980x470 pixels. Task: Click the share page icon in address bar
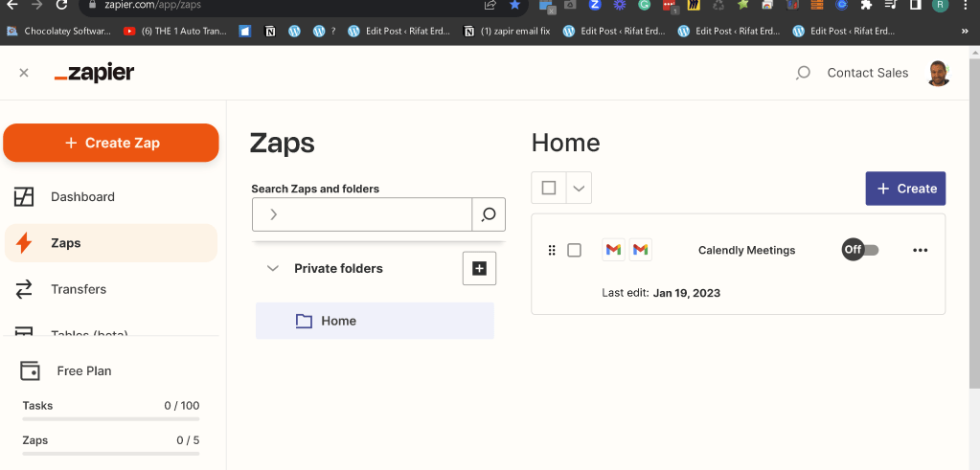pyautogui.click(x=490, y=5)
